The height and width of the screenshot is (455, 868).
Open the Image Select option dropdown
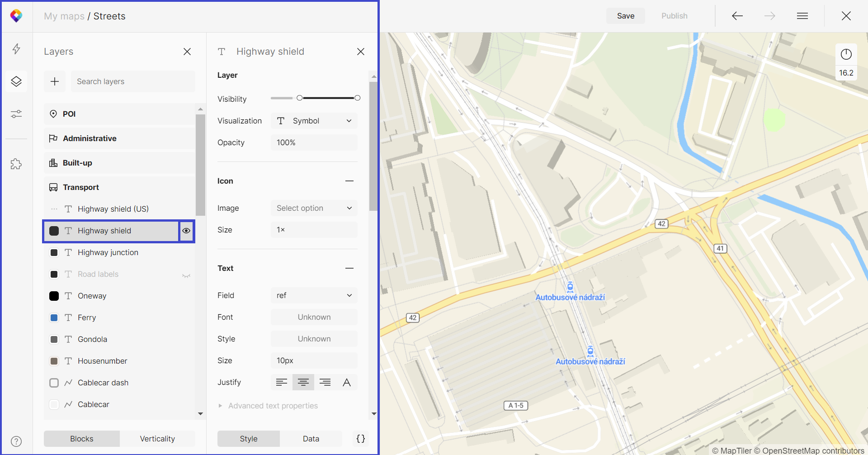pyautogui.click(x=314, y=208)
